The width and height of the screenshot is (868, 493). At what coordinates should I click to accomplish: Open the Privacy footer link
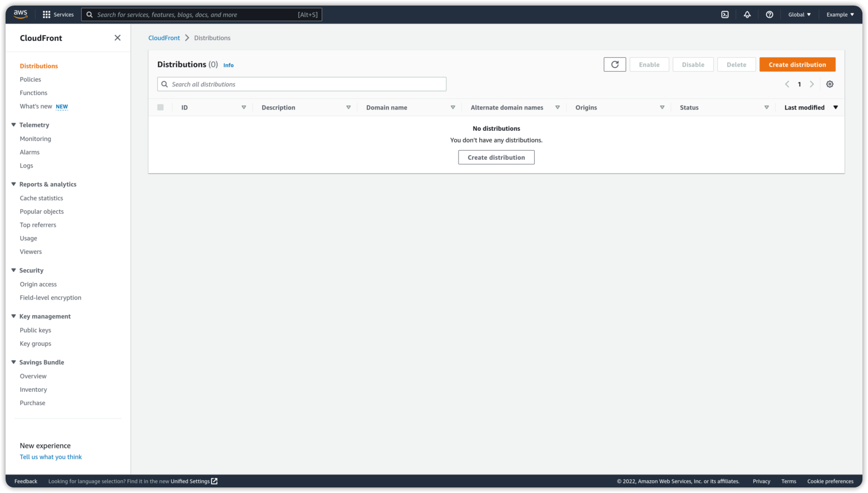pos(762,481)
